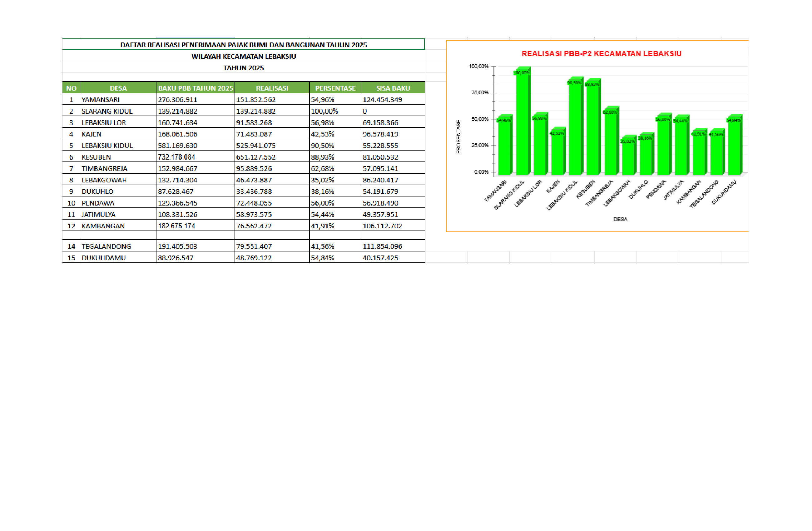The height and width of the screenshot is (531, 812).
Task: Click the 'REALISASI' column header
Action: tap(272, 88)
